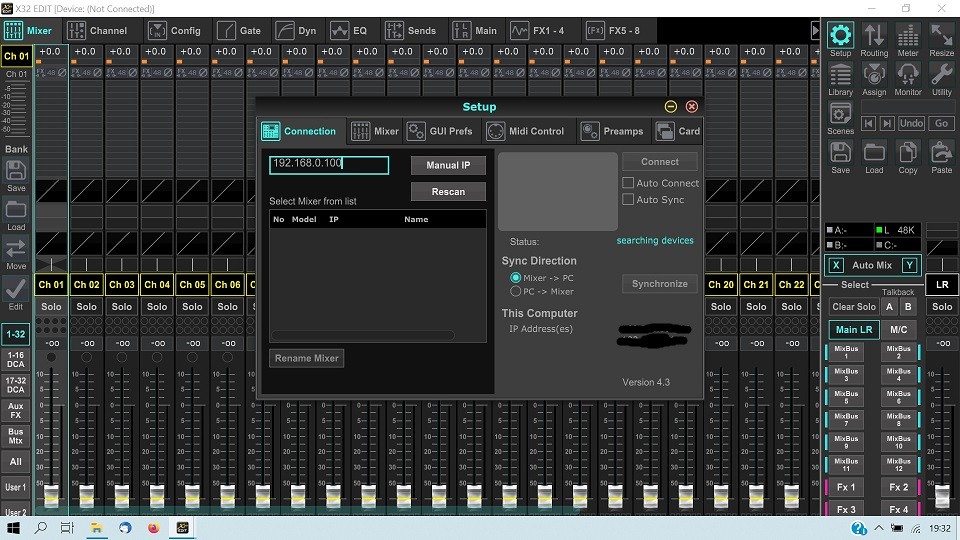Open the top EQ tab

(348, 31)
